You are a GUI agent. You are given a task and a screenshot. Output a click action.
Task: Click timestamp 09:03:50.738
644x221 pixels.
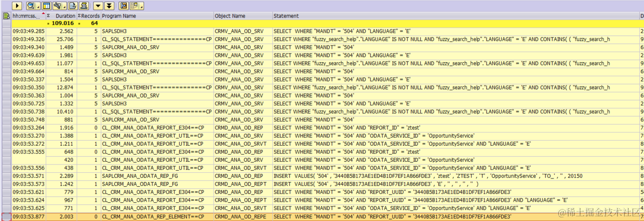(29, 112)
